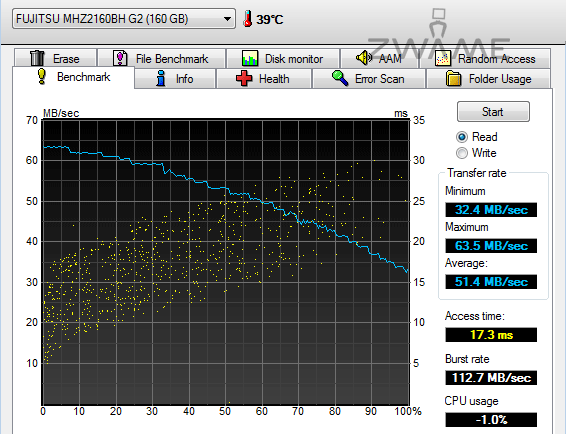566x434 pixels.
Task: Click the Burst rate label
Action: click(467, 359)
